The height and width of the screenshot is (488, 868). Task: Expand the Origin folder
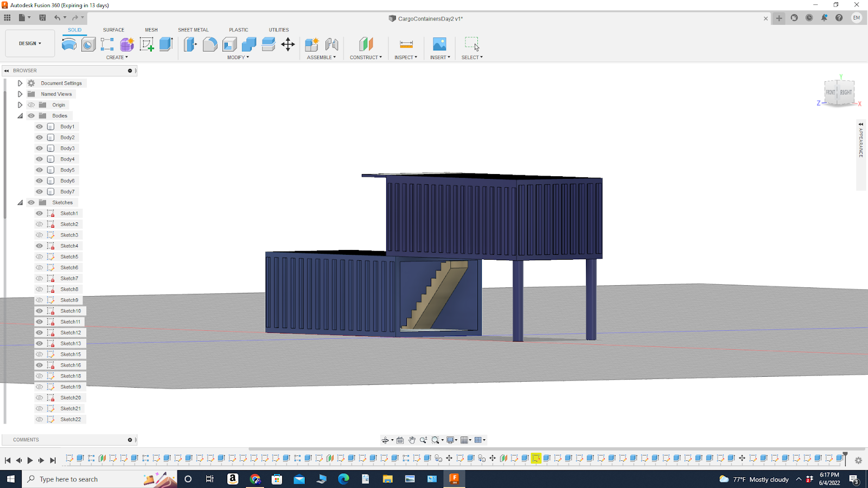20,105
